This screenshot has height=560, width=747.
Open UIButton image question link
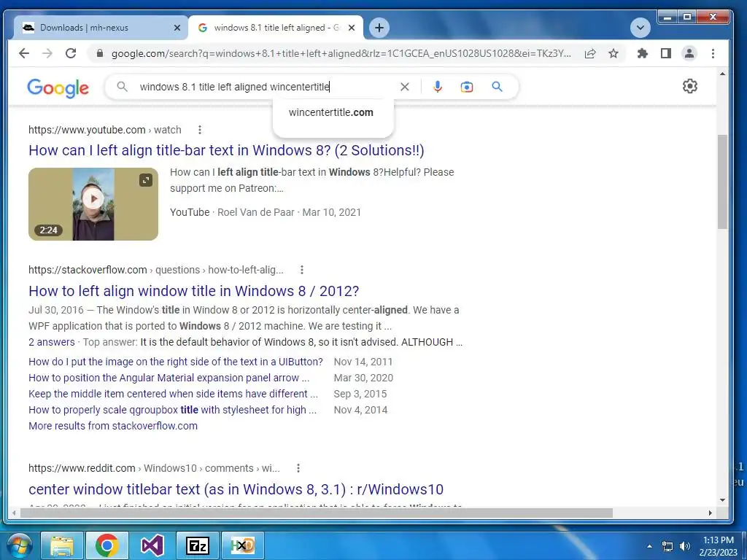point(176,362)
